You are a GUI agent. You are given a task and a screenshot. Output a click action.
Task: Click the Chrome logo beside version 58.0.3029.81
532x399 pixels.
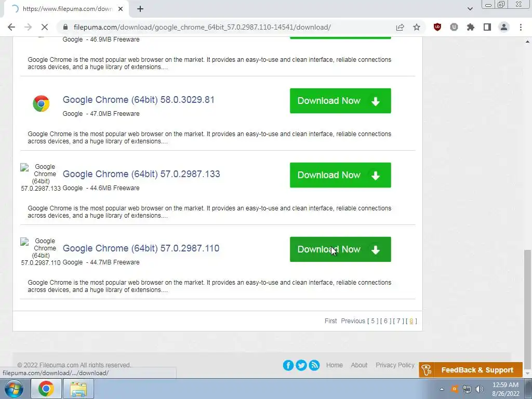coord(41,103)
